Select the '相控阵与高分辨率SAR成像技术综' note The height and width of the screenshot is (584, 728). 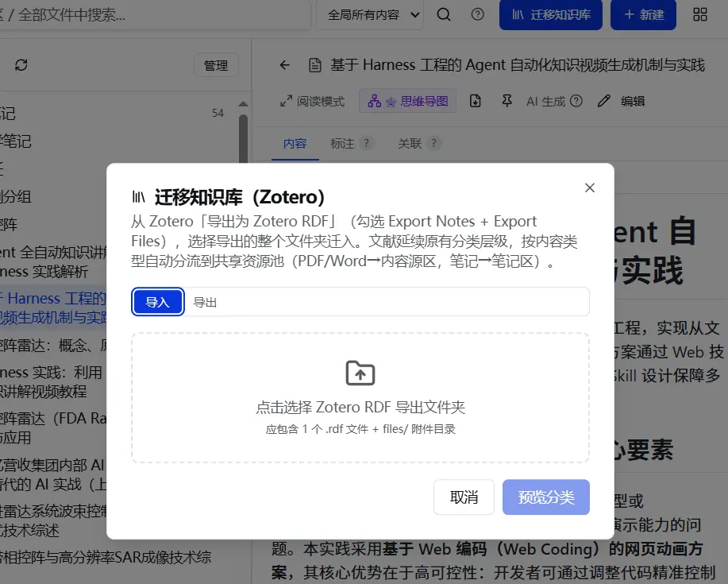point(106,557)
